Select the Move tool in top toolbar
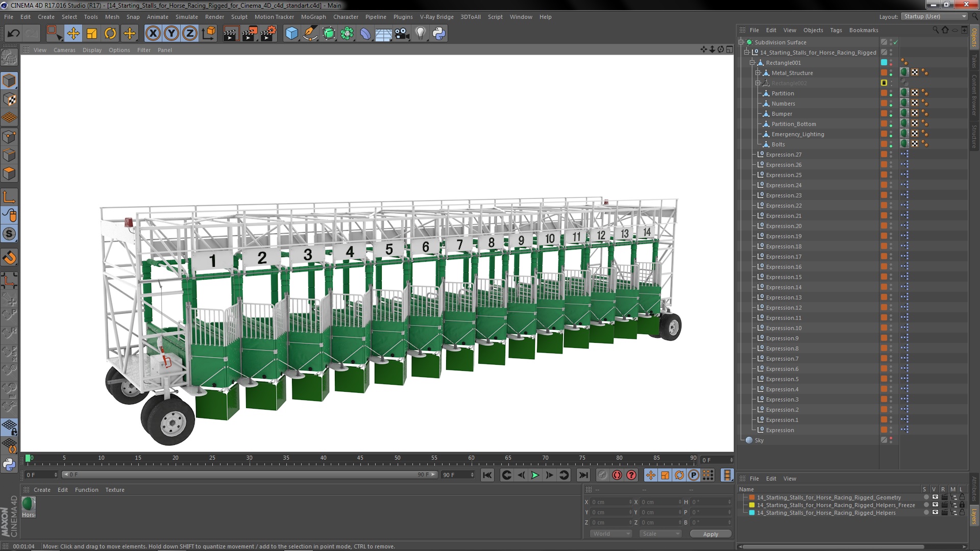 click(73, 34)
